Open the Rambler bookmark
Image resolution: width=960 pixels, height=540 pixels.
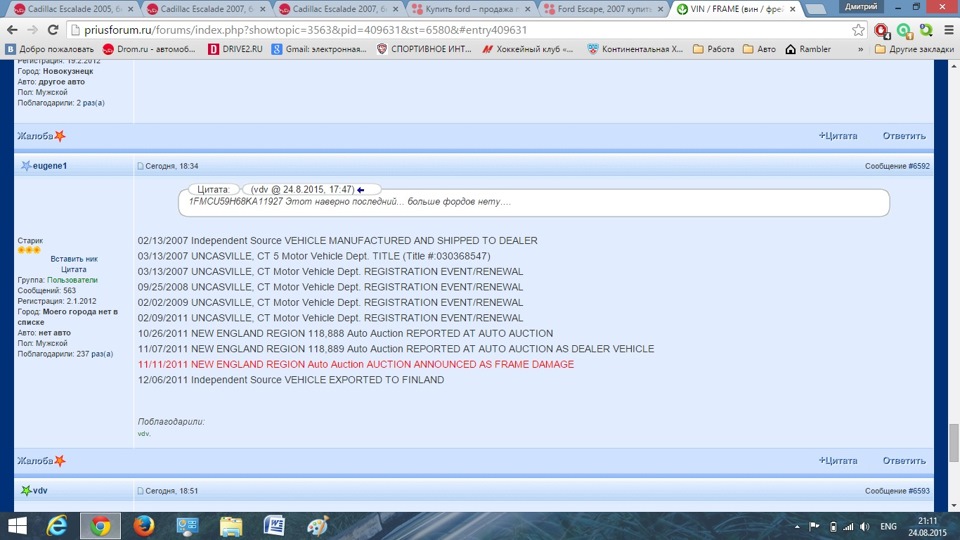[808, 49]
